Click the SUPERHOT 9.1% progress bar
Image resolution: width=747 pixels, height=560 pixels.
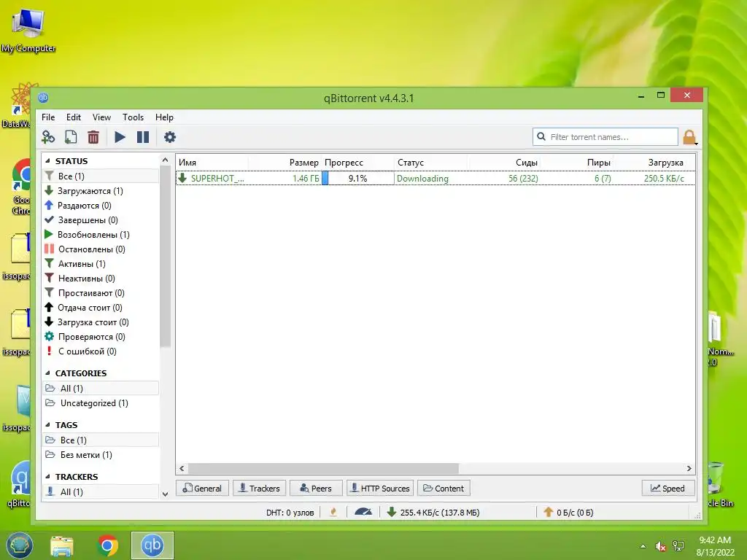click(x=357, y=178)
